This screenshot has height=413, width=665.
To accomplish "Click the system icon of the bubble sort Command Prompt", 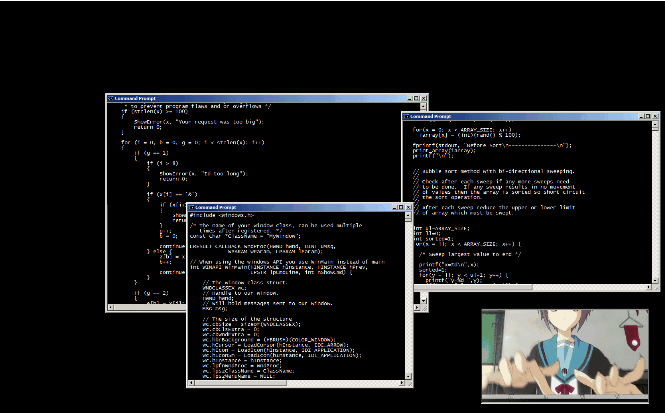I will pos(407,116).
